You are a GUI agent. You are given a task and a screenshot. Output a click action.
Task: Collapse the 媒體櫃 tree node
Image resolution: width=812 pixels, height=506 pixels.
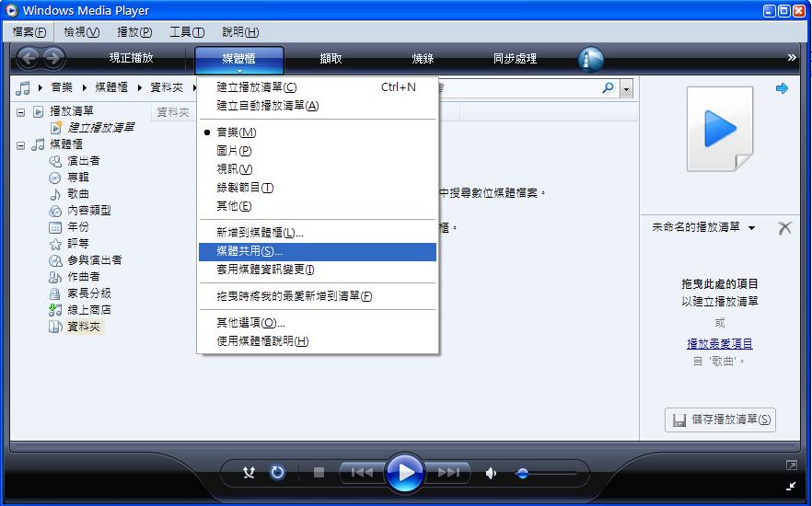pyautogui.click(x=20, y=146)
